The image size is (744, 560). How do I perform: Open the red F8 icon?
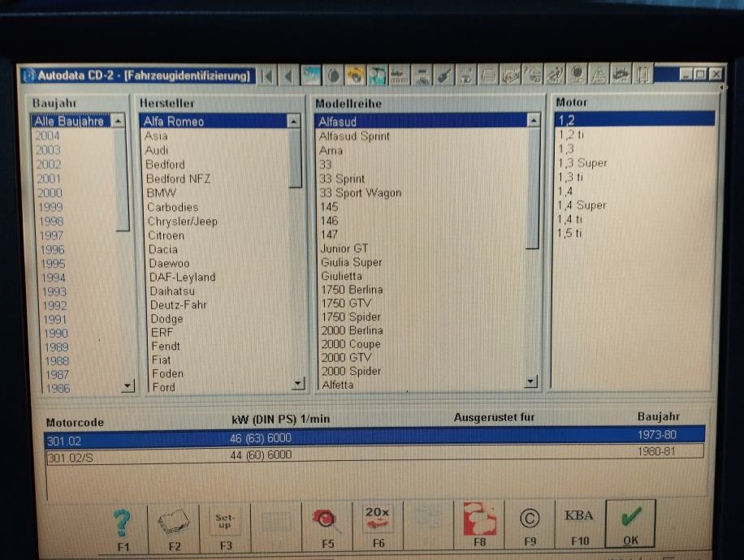[x=480, y=525]
